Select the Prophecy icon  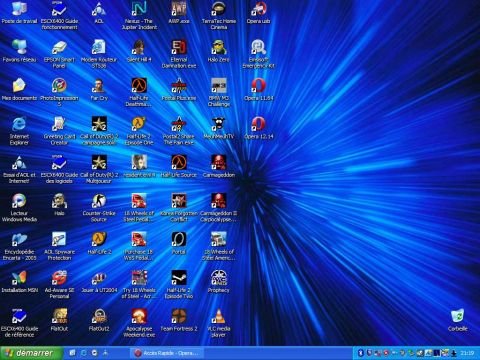point(219,278)
